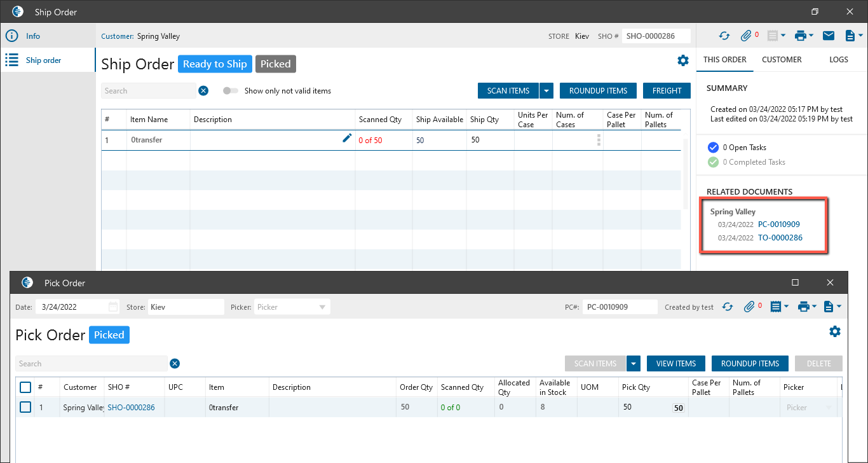Click Roundup Items in Ship Order

599,91
